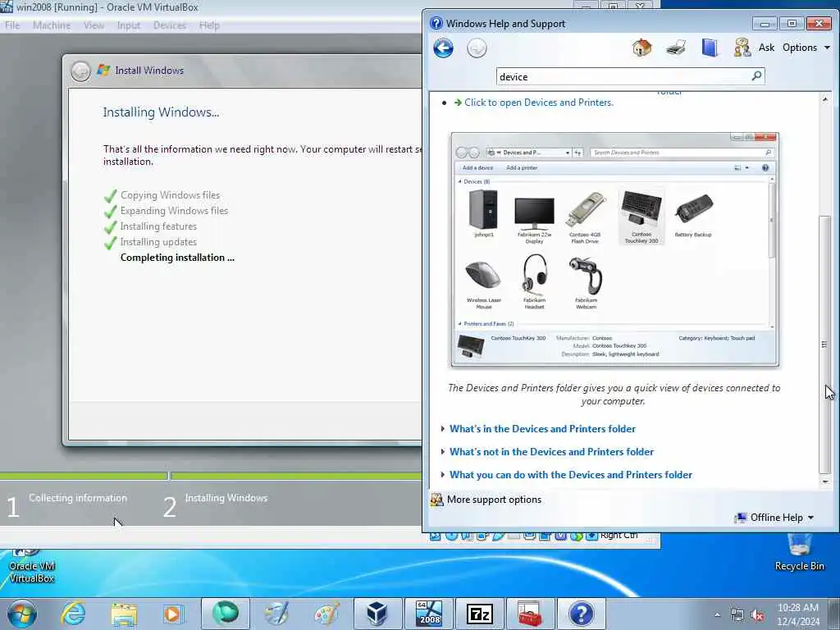840x630 pixels.
Task: Switch to VirtualBox Manager cube taskbar icon
Action: pos(377,614)
